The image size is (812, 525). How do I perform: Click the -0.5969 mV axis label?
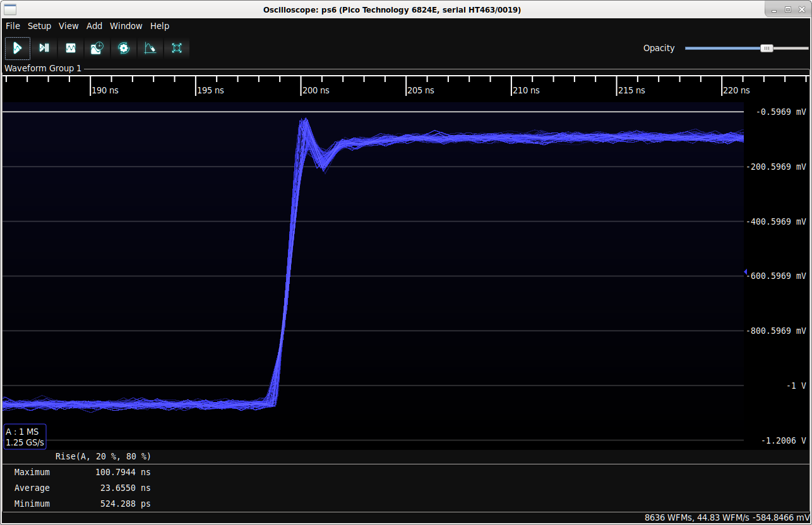tap(780, 112)
